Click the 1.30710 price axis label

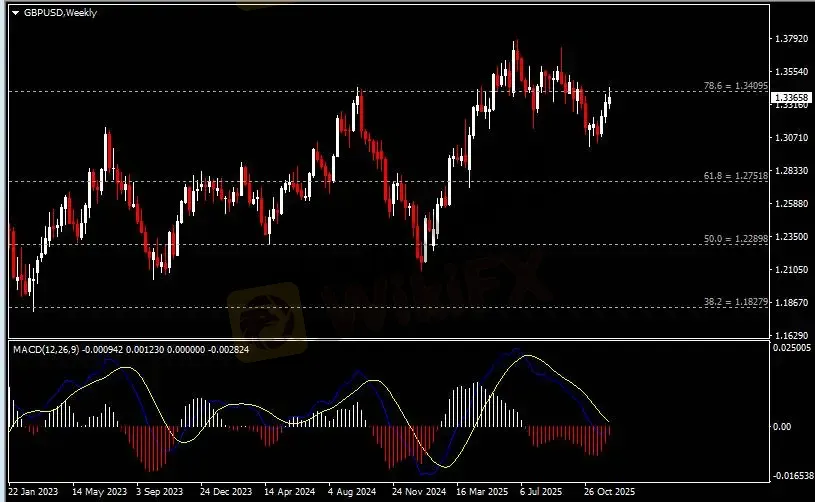[791, 138]
